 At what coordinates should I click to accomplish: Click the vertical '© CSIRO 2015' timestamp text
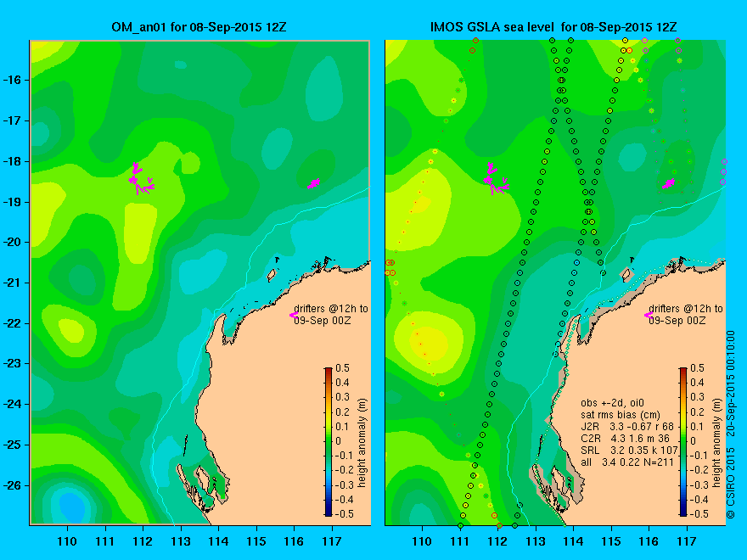coord(731,424)
